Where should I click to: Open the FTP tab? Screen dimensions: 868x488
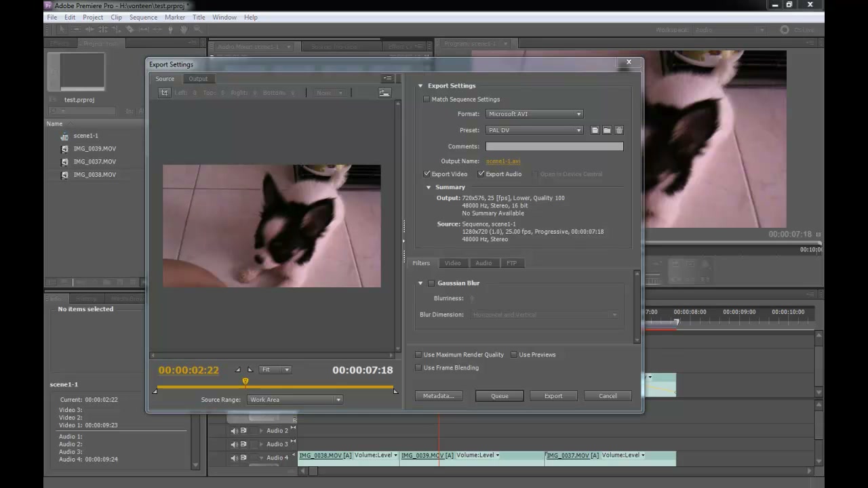coord(511,263)
